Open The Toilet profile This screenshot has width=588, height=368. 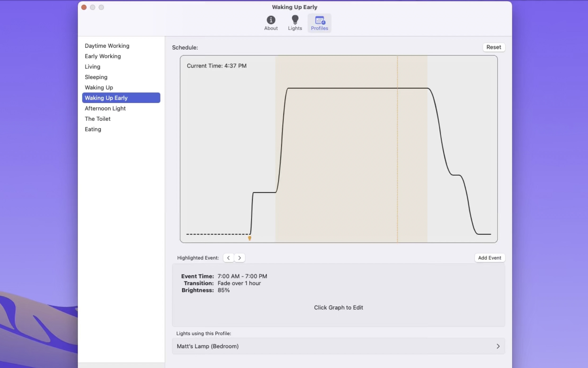click(x=97, y=119)
